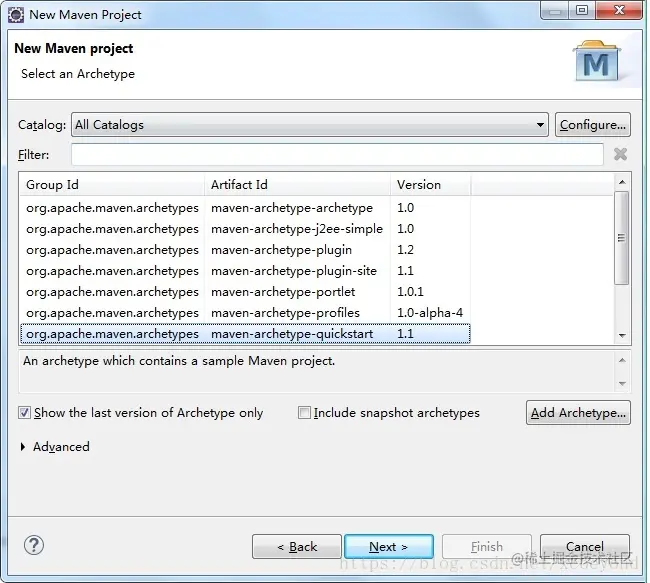Sort by the Group Id column header
This screenshot has width=650, height=583.
(x=112, y=185)
